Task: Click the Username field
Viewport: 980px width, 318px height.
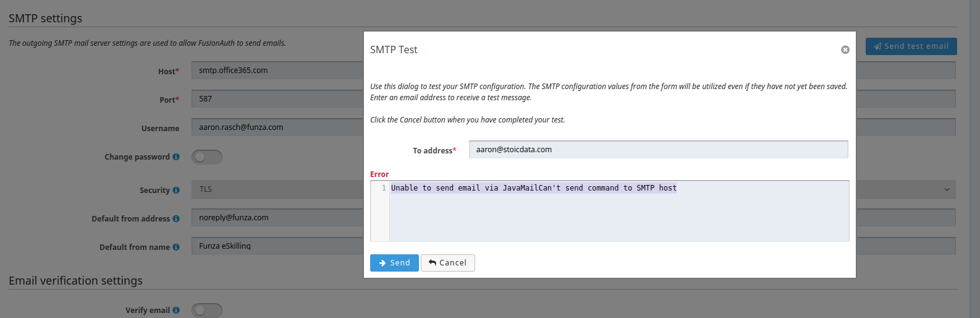Action: (277, 127)
